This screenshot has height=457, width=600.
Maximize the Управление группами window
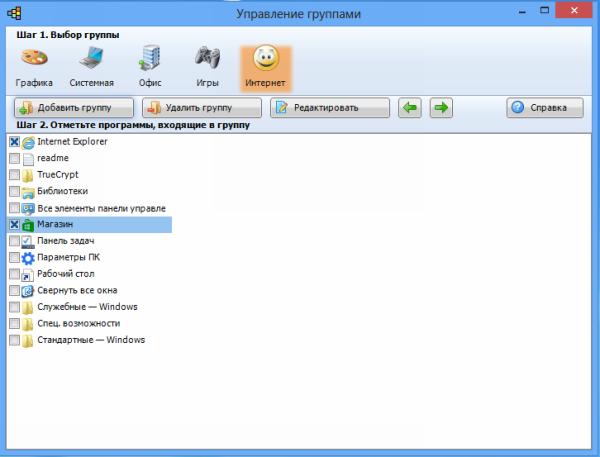coord(544,10)
